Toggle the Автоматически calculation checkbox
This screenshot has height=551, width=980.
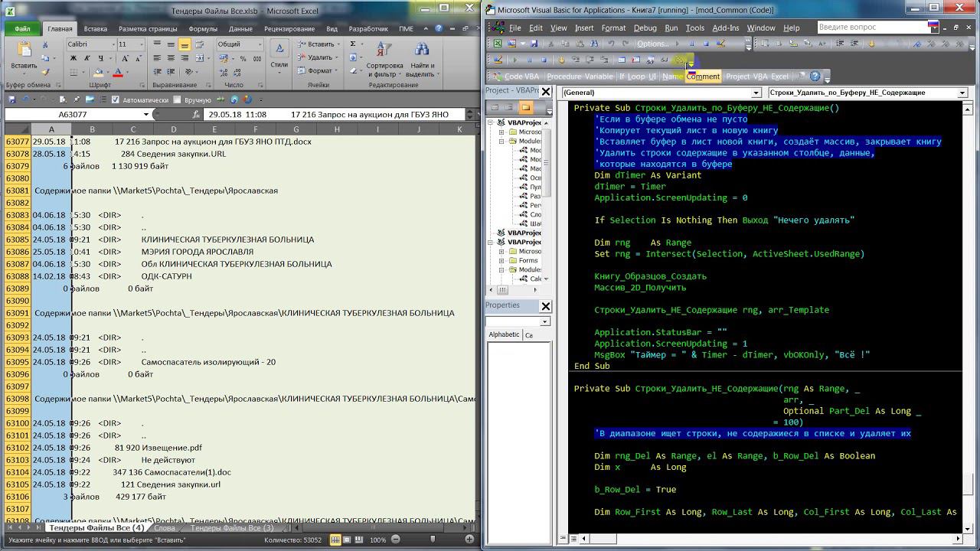116,100
